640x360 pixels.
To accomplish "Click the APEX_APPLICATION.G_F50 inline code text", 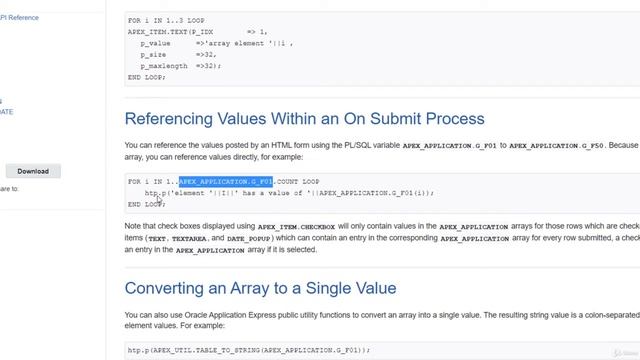I will 556,146.
